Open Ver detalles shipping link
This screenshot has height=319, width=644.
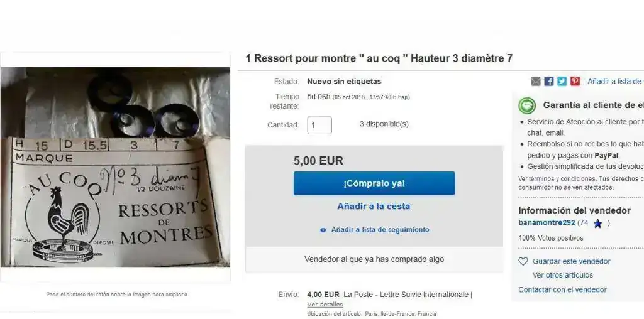click(325, 304)
